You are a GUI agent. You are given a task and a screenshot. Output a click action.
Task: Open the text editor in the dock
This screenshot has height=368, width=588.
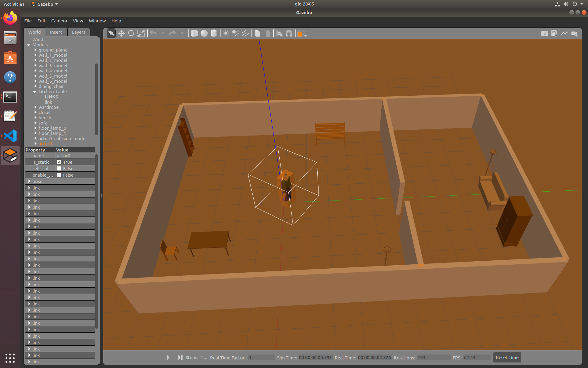coord(10,116)
